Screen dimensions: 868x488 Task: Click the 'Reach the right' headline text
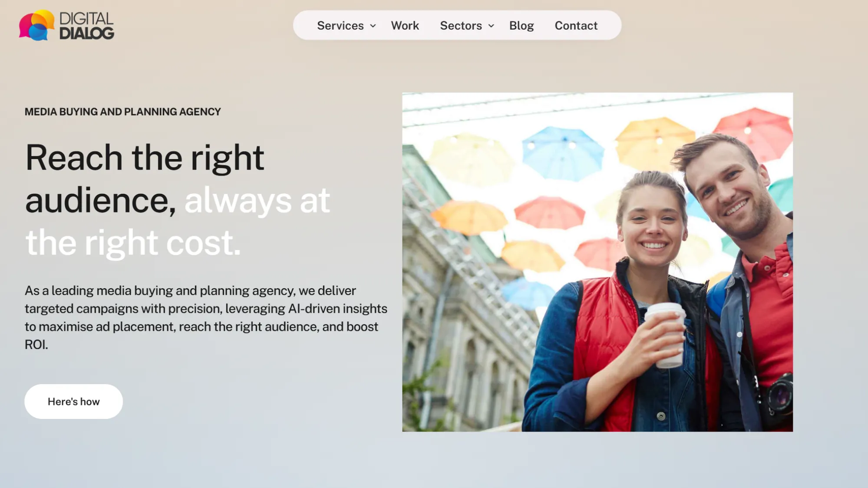[x=145, y=157]
